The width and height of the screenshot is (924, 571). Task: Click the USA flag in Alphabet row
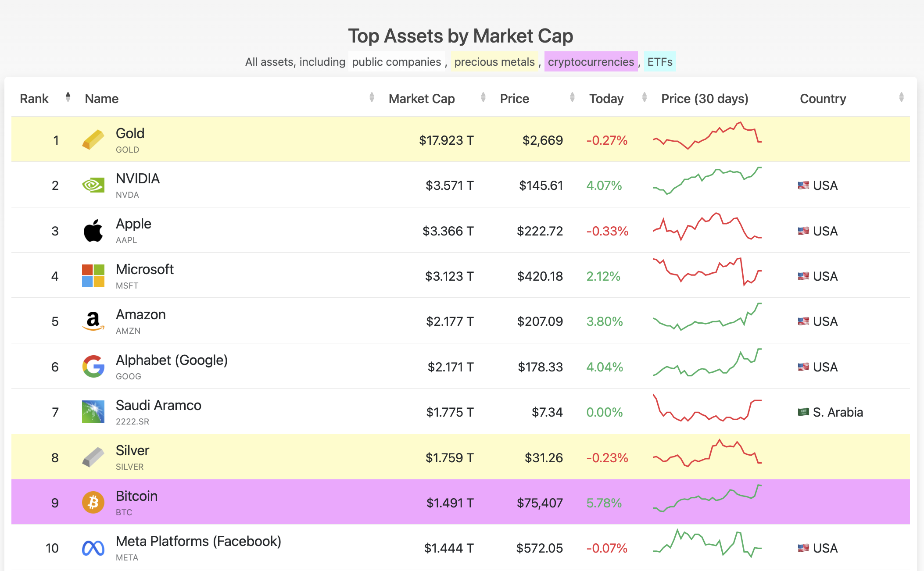click(x=803, y=367)
